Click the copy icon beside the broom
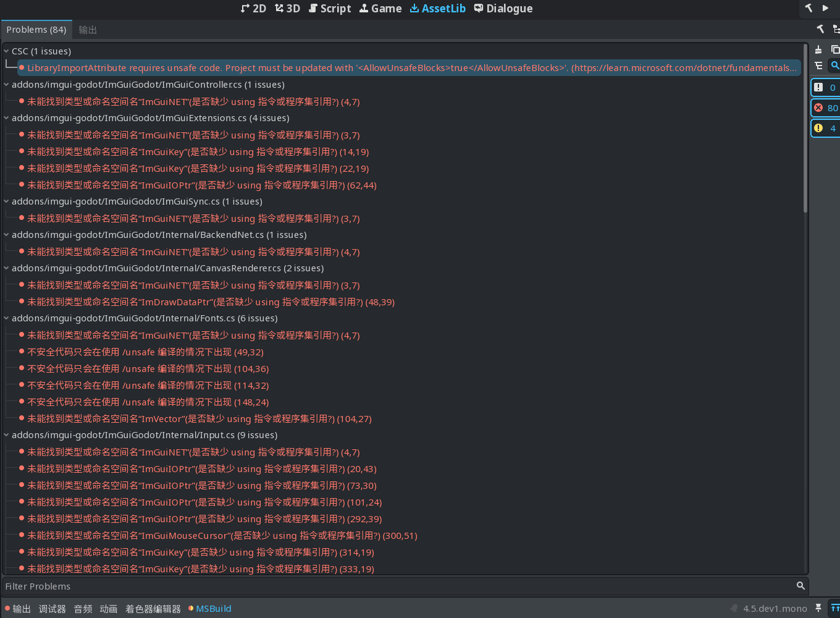840x618 pixels. [835, 49]
